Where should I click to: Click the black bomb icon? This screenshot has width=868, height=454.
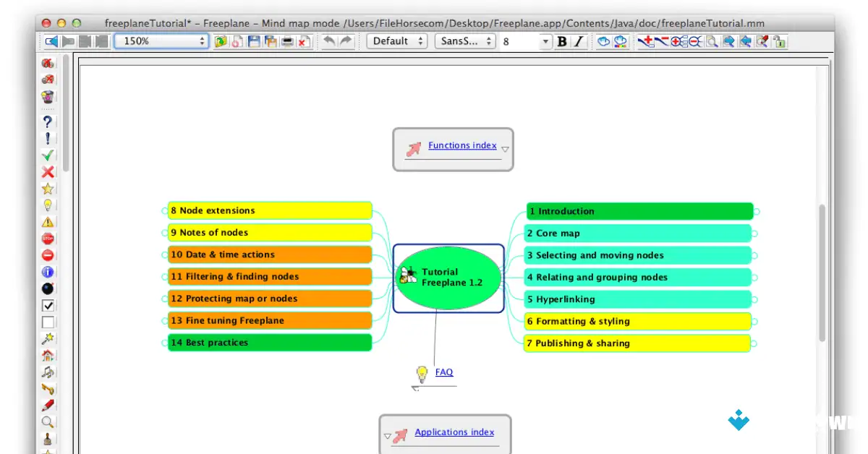pyautogui.click(x=48, y=288)
